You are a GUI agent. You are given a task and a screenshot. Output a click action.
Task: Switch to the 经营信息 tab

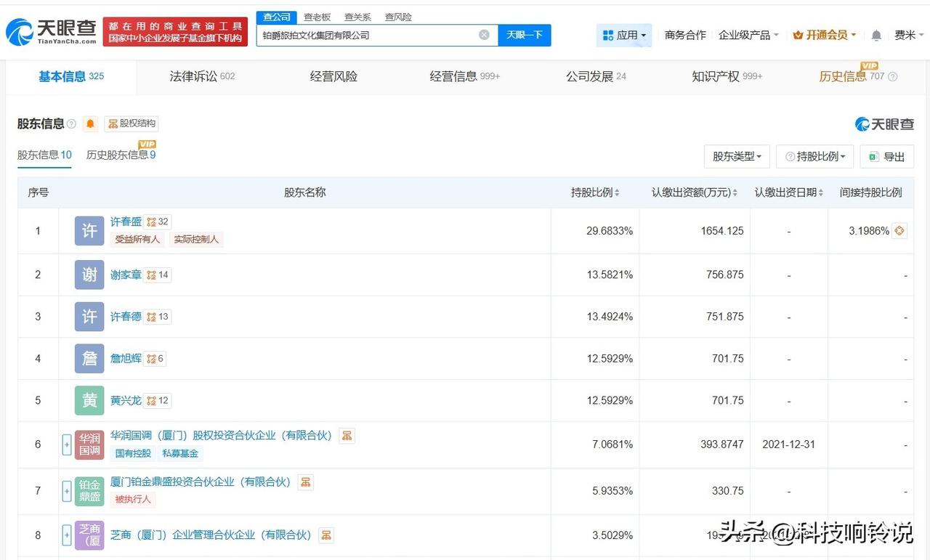tap(465, 76)
